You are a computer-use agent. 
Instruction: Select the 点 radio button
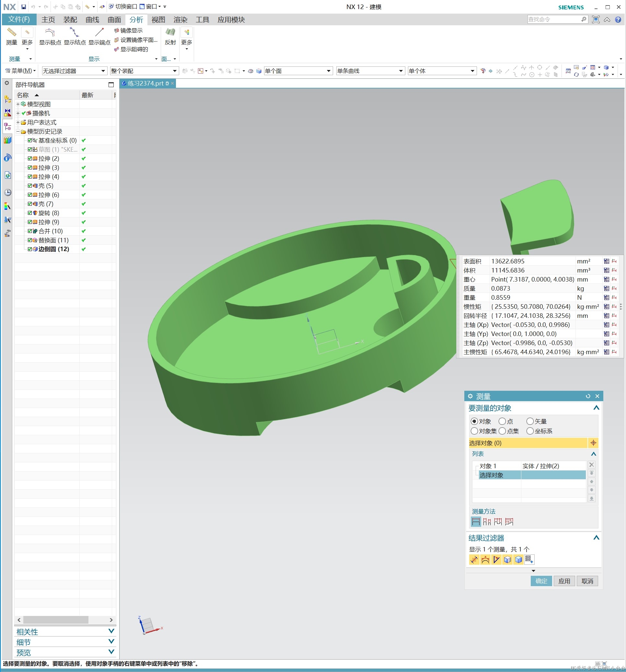coord(502,421)
